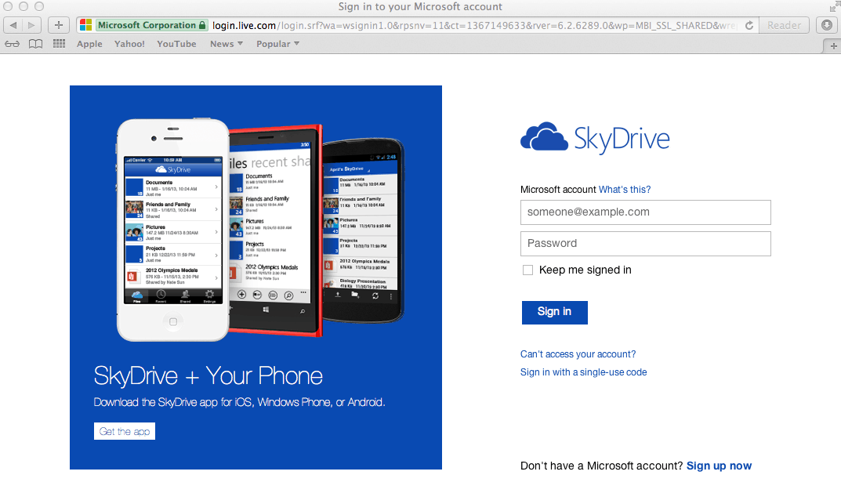
Task: Click the Get the app button
Action: pos(125,431)
